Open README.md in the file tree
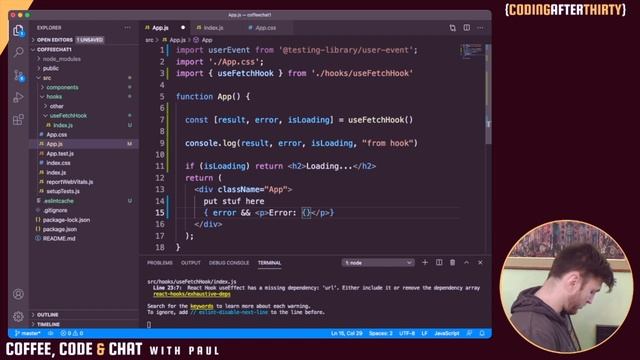 point(59,239)
